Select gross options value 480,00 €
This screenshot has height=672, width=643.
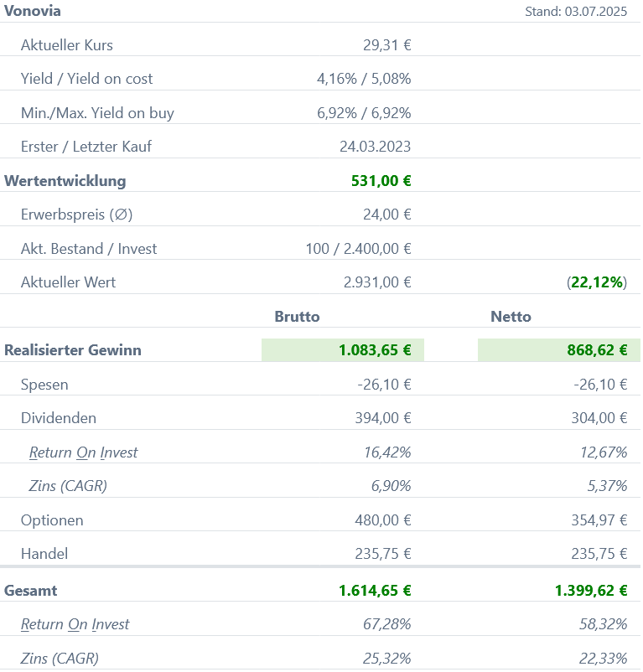pyautogui.click(x=383, y=520)
